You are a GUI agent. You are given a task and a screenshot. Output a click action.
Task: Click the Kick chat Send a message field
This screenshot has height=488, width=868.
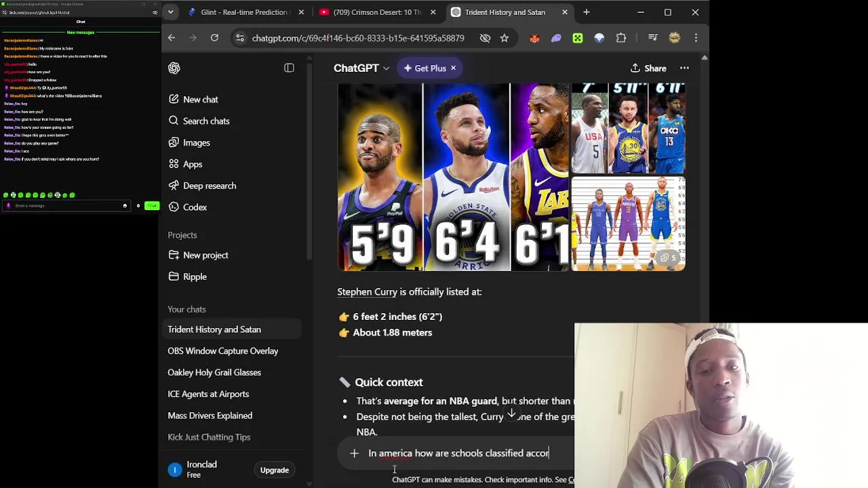pos(66,205)
